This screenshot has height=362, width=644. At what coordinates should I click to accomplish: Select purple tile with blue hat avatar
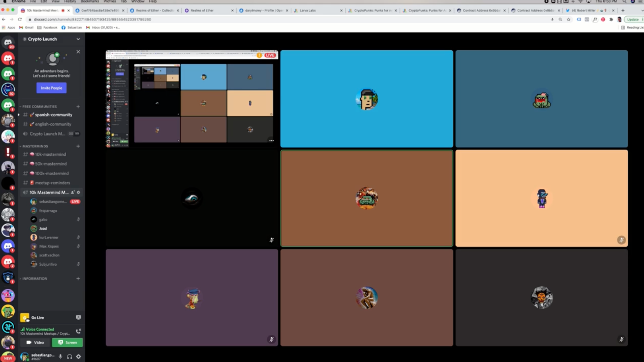tap(192, 297)
